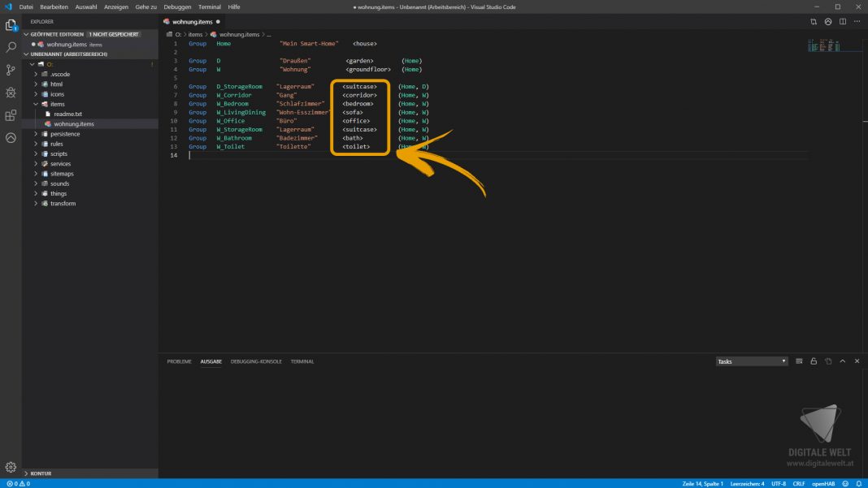Image resolution: width=868 pixels, height=488 pixels.
Task: Open the Tasks output channel dropdown
Action: pos(752,361)
